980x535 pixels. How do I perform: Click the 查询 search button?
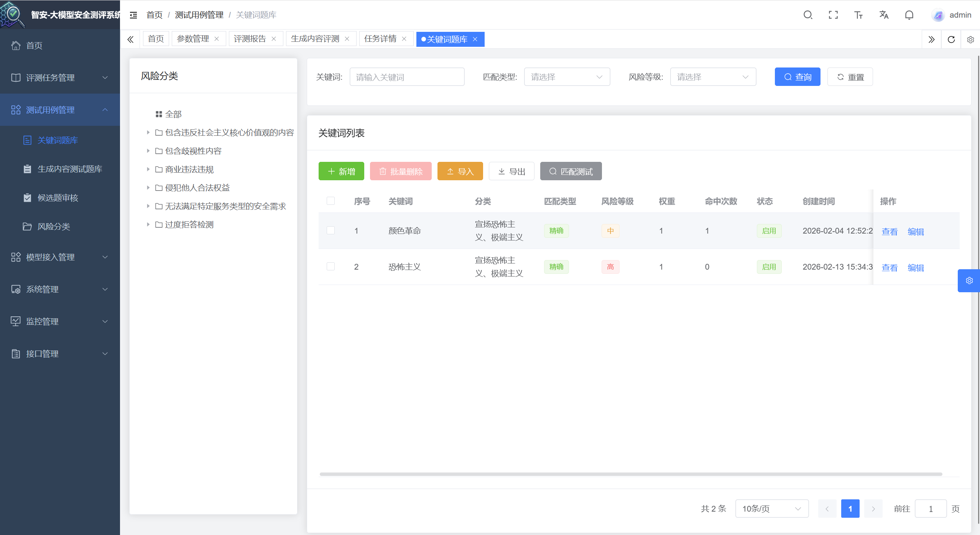pyautogui.click(x=797, y=77)
